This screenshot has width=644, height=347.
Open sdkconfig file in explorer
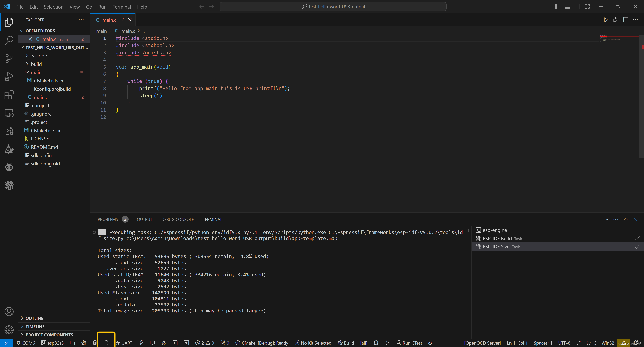54,155
